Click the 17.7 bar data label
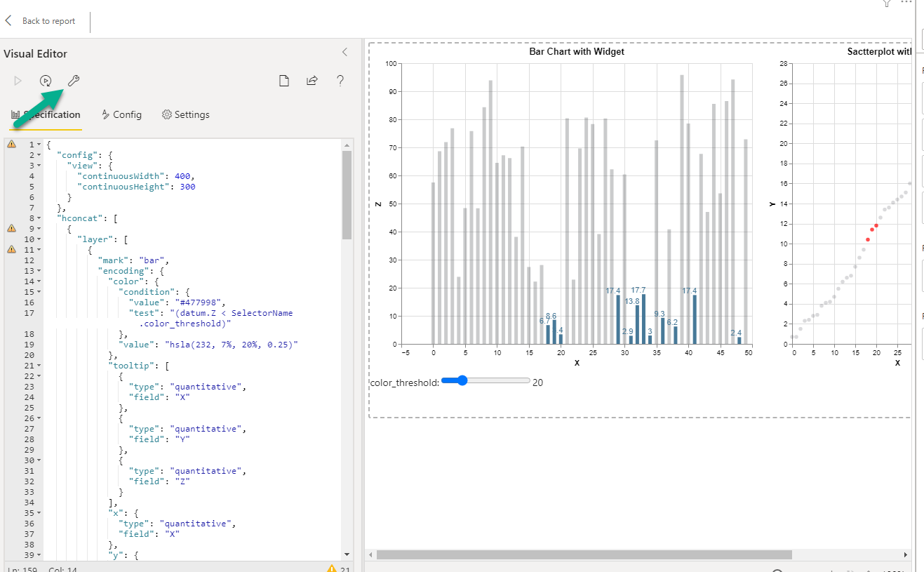This screenshot has width=924, height=572. (638, 290)
